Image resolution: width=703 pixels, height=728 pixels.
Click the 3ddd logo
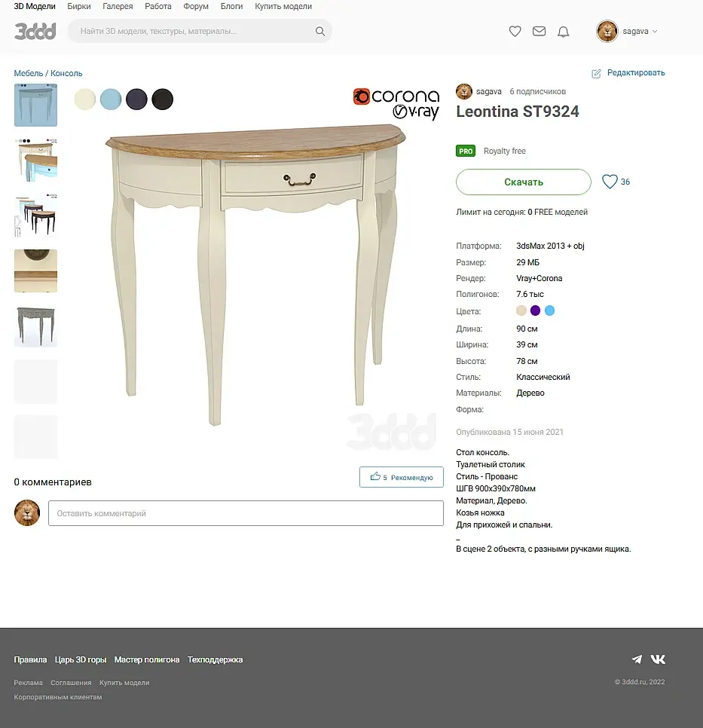[x=35, y=31]
